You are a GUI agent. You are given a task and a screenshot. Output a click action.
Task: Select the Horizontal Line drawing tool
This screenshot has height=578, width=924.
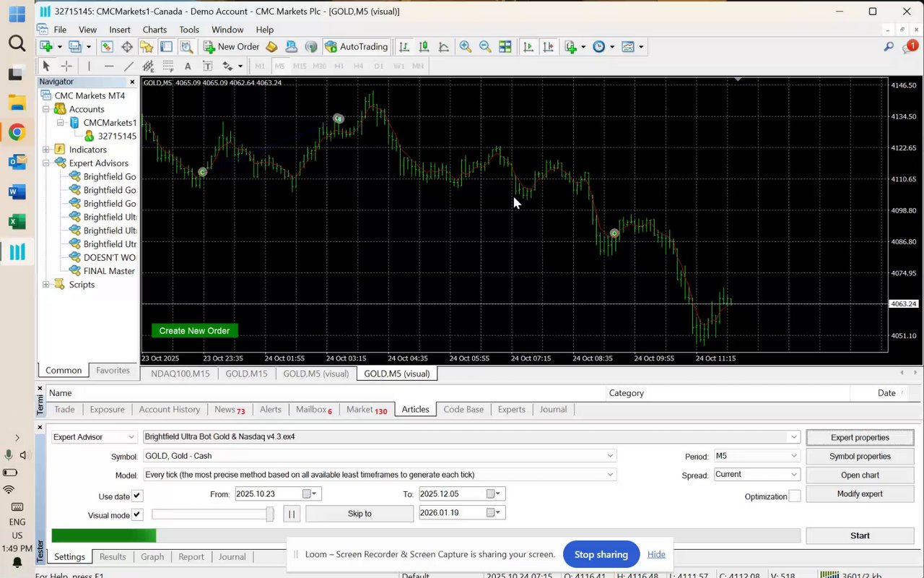tap(109, 66)
